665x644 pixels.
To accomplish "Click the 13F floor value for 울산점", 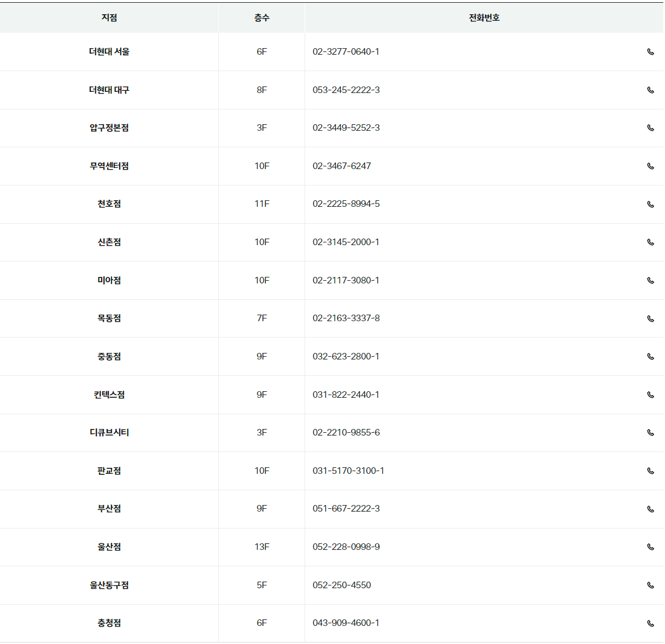I will coord(262,547).
